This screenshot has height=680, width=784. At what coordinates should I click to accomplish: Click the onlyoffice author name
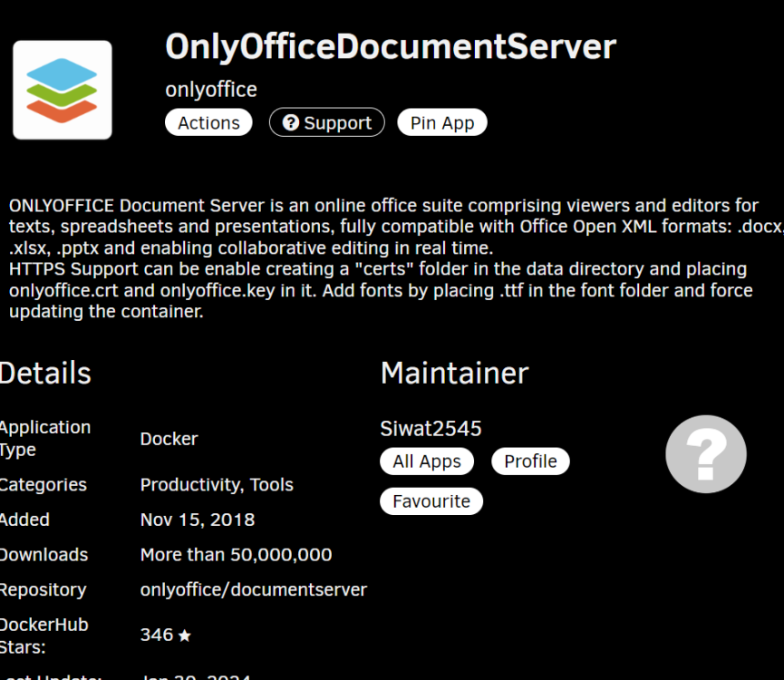click(x=211, y=90)
